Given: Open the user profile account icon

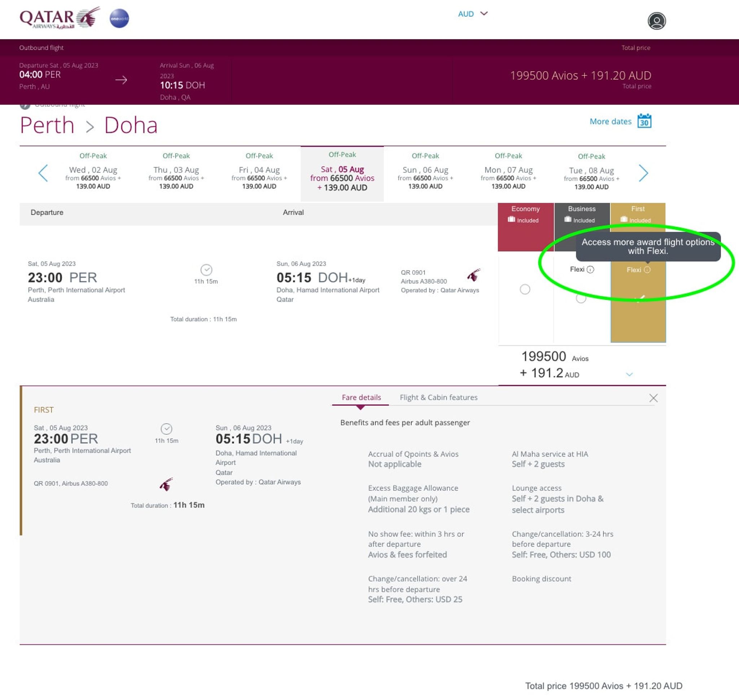Looking at the screenshot, I should point(656,21).
